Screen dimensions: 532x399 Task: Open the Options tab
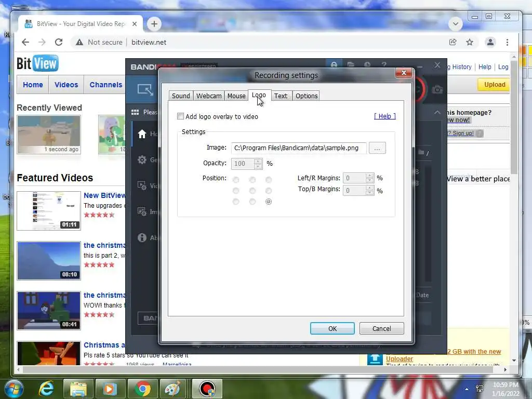307,96
